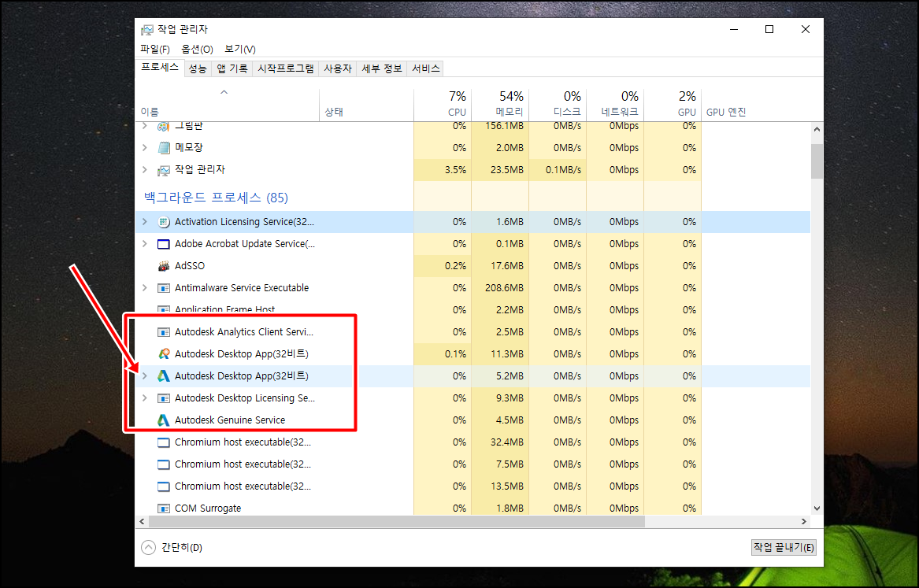Screen dimensions: 919x588
Task: Click the vertical scrollbar down arrow
Action: pyautogui.click(x=817, y=508)
